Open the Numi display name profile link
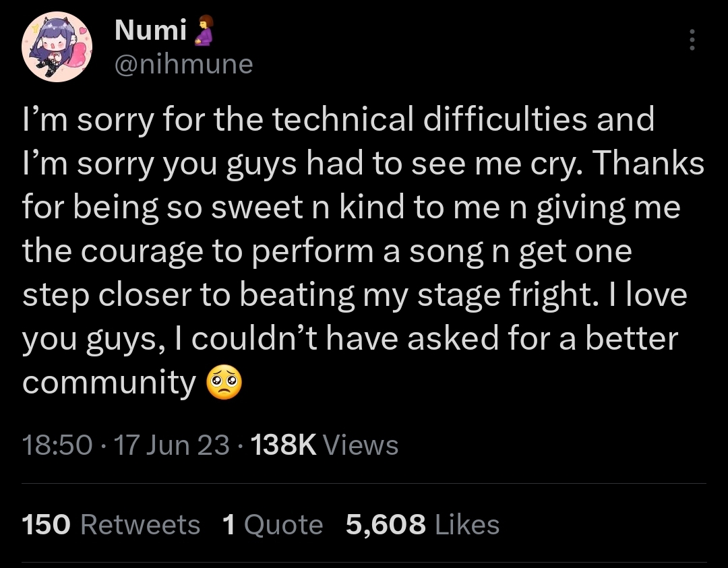Screen dimensions: 728x568 point(151,29)
